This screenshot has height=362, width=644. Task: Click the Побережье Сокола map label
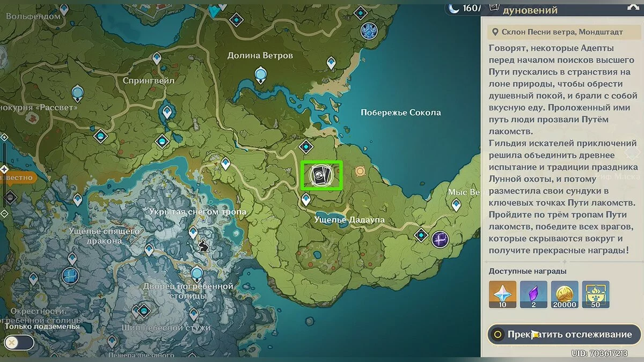click(x=401, y=113)
